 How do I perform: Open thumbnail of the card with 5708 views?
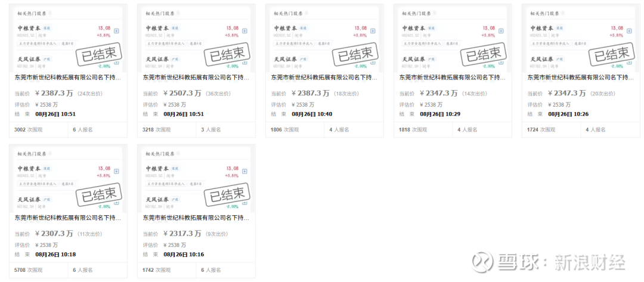68,179
